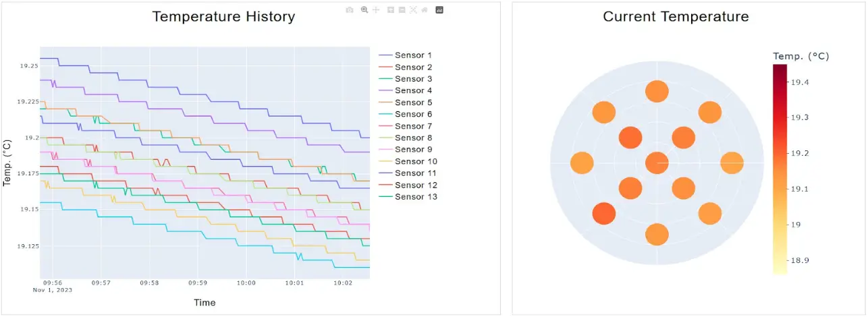Click the Current Temperature chart title
Screen dimensions: 868x317
[x=676, y=17]
